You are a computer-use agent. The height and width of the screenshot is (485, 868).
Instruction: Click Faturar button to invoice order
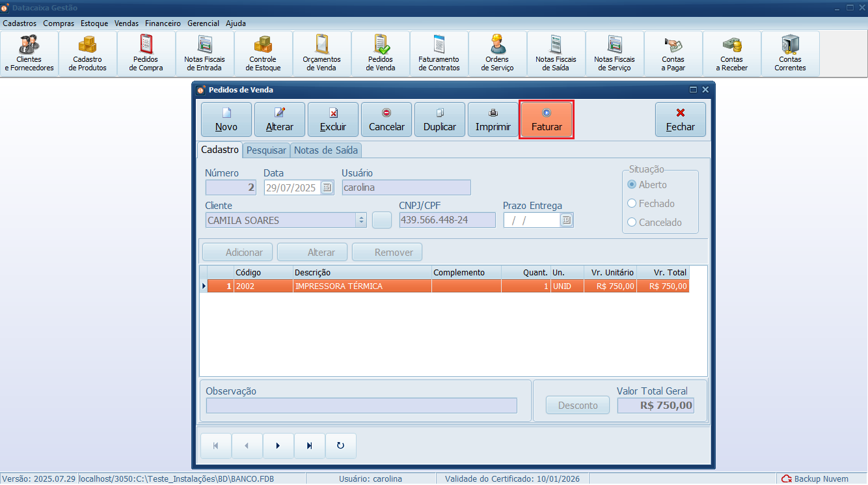(x=547, y=120)
